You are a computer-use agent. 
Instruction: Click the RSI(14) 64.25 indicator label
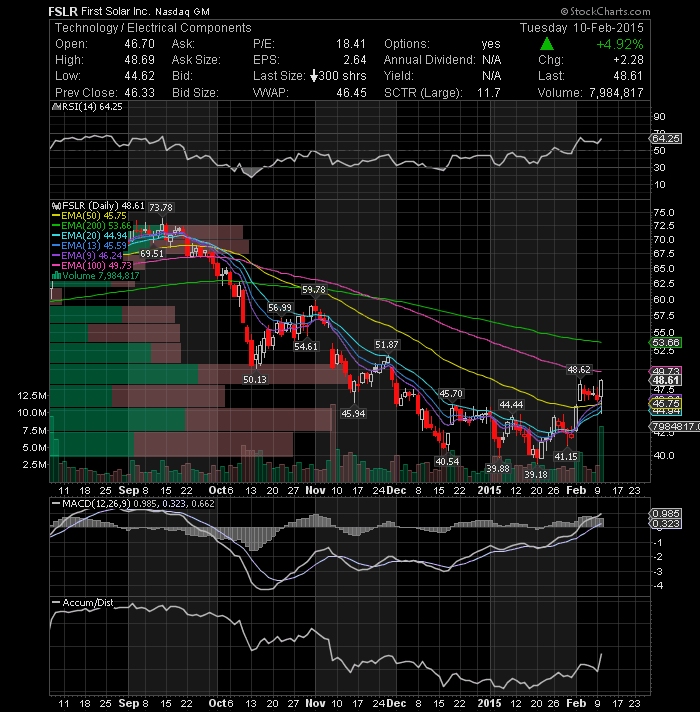(x=92, y=107)
